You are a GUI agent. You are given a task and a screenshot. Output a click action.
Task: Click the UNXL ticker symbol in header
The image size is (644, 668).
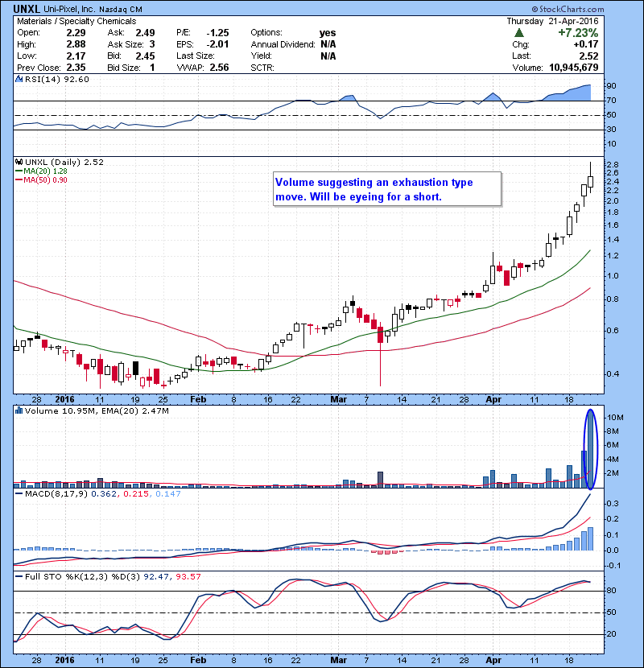(x=27, y=9)
